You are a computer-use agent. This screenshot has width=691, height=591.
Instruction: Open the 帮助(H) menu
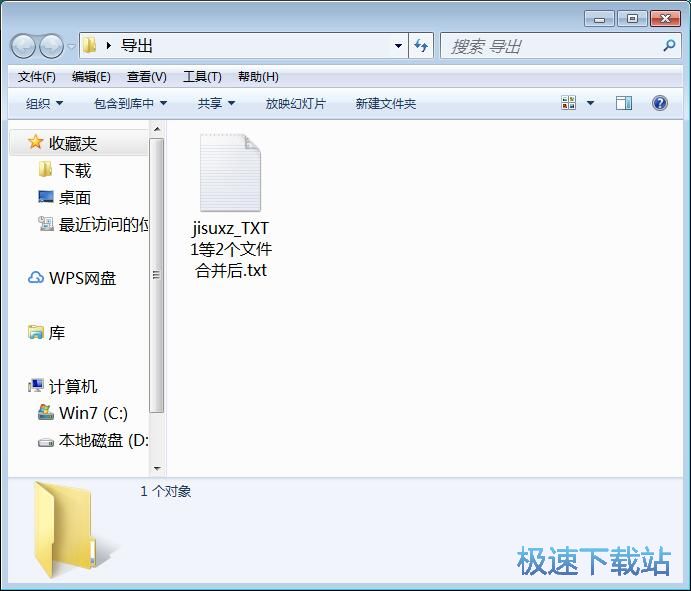tap(258, 77)
